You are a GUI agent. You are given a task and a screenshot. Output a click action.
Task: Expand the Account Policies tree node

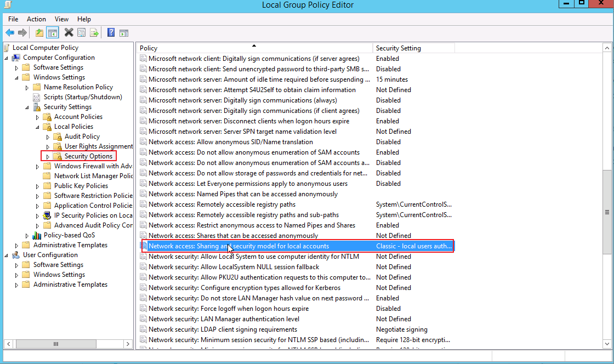(x=38, y=117)
